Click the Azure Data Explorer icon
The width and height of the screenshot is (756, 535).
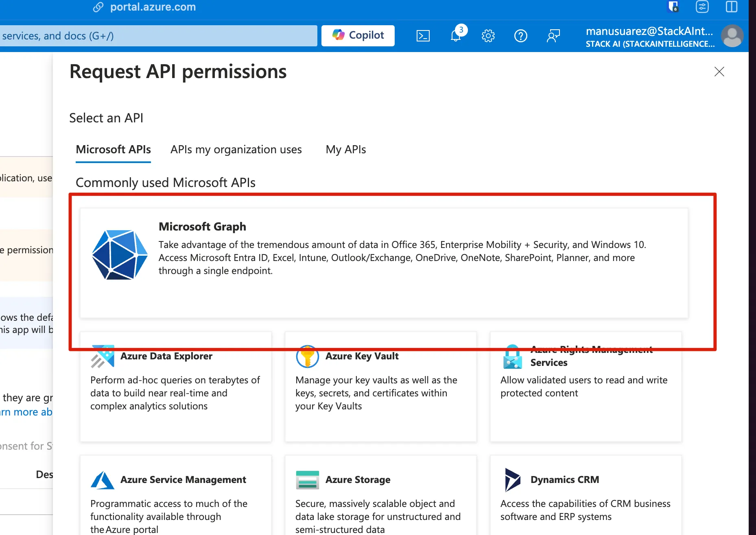coord(102,357)
